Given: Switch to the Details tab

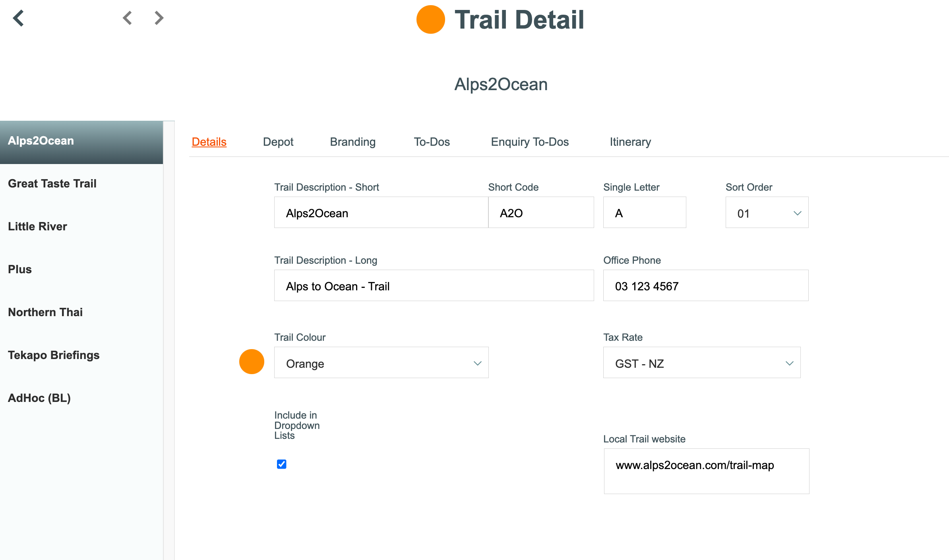Looking at the screenshot, I should tap(209, 142).
